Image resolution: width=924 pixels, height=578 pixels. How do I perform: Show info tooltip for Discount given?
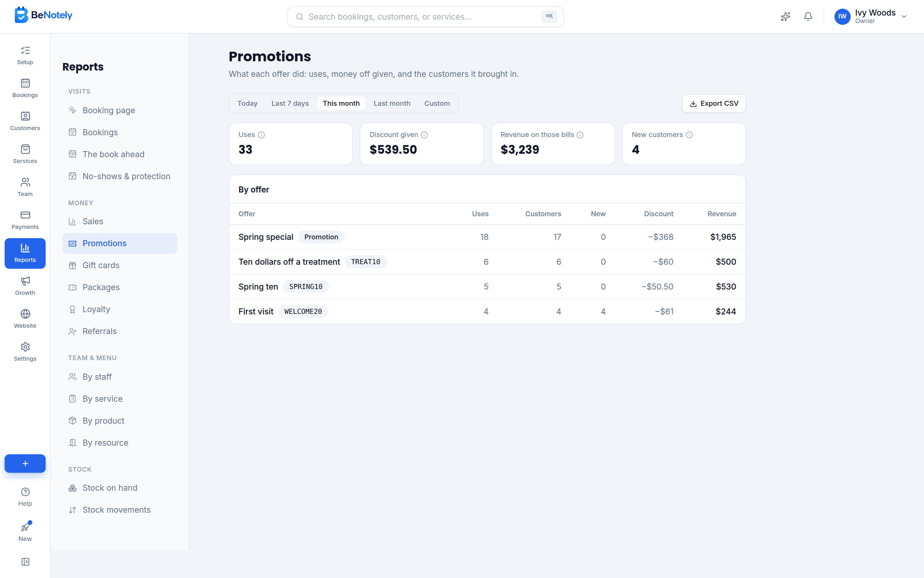pos(424,135)
